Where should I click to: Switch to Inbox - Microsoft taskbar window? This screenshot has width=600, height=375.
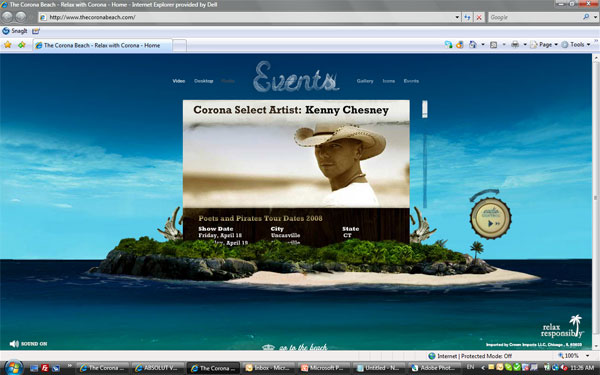[269, 368]
